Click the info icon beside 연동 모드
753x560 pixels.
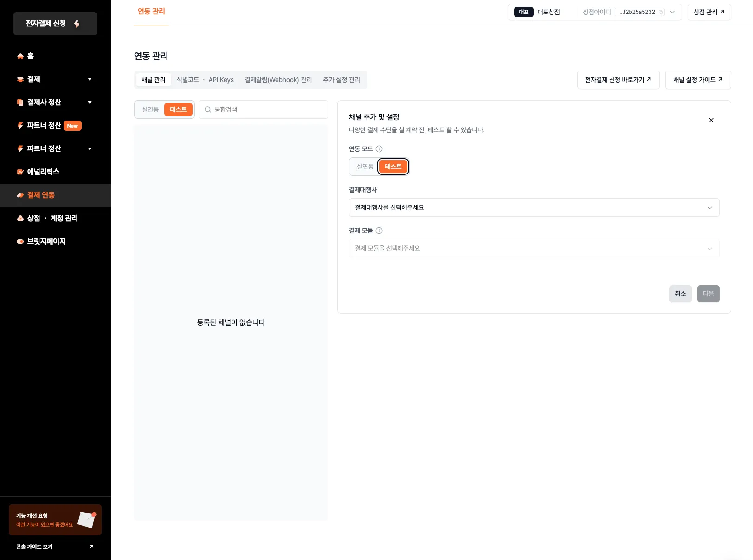pos(379,149)
